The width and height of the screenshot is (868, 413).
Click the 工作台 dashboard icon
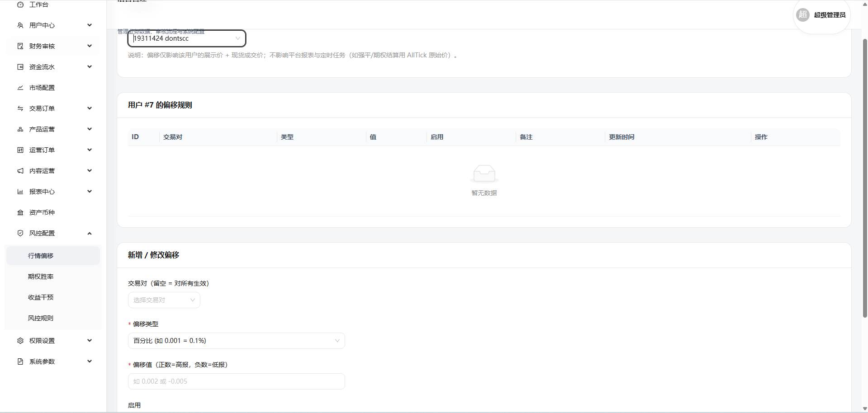(x=20, y=5)
